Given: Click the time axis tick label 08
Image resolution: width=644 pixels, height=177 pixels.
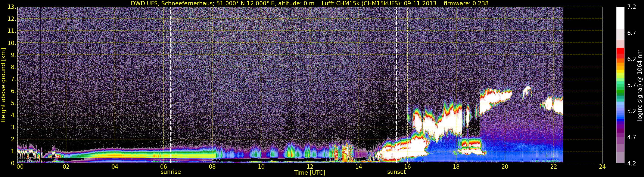Looking at the screenshot, I should (x=212, y=167).
